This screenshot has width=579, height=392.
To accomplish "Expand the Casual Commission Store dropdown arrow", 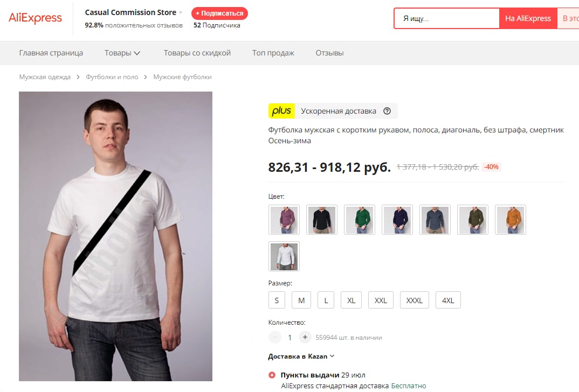I will (x=181, y=12).
